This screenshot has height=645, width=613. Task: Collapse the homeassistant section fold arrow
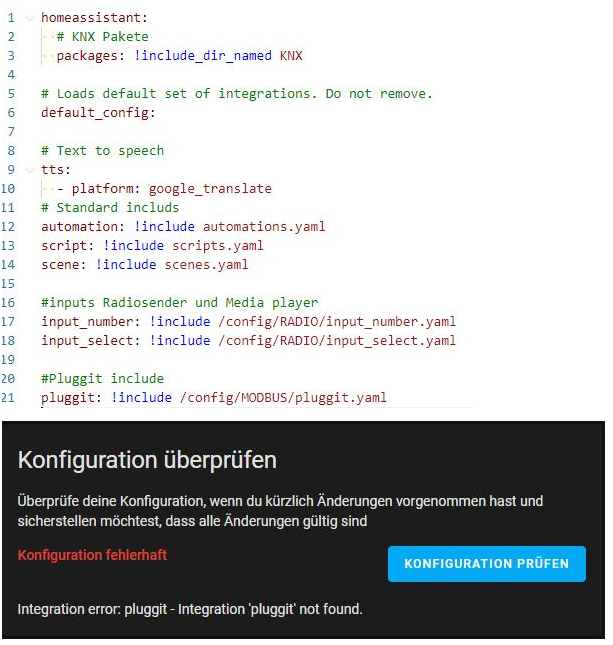coord(30,18)
